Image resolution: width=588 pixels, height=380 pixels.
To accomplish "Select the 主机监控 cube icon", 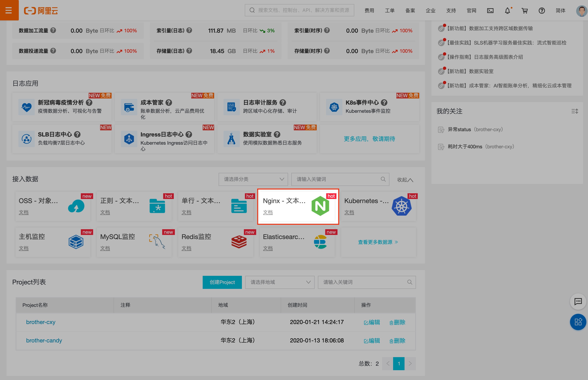I will pos(76,242).
